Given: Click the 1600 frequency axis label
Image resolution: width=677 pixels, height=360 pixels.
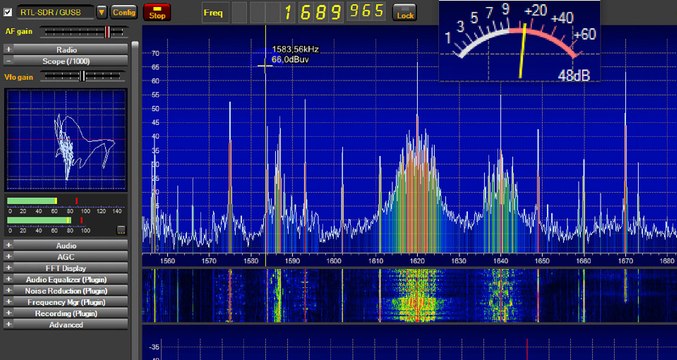Looking at the screenshot, I should pyautogui.click(x=334, y=260).
